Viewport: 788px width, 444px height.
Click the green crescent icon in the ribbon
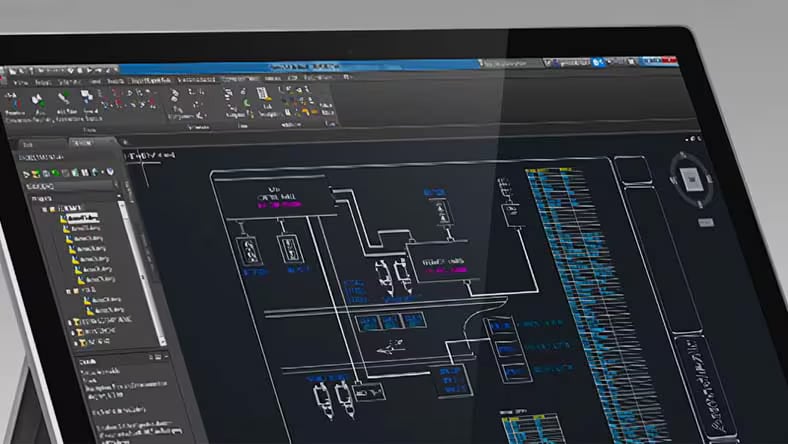pos(247,104)
